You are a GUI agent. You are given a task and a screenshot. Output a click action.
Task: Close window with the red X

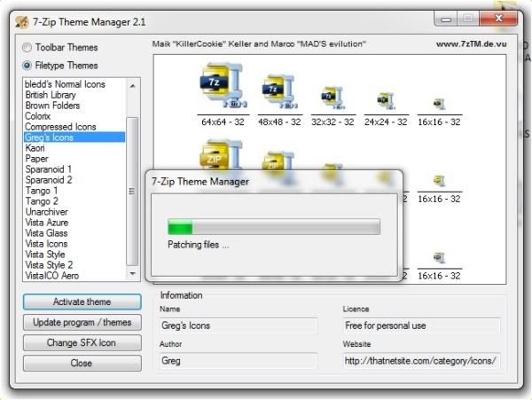tap(498, 19)
